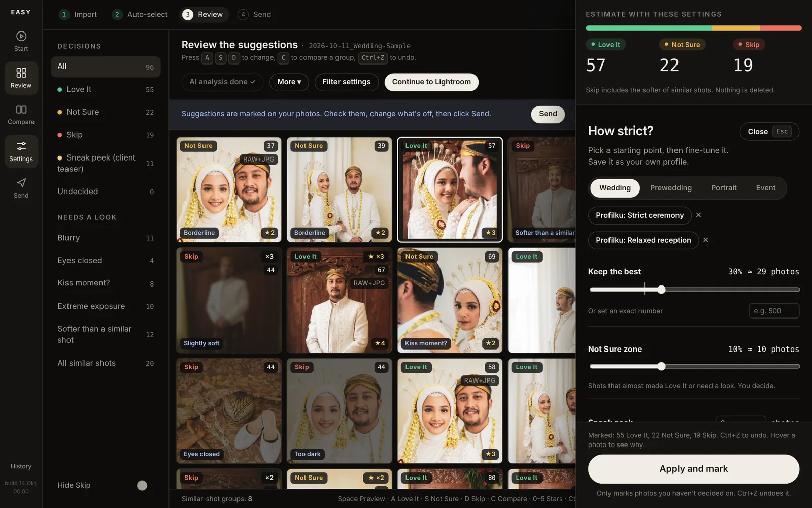Click Continue to Lightroom
The width and height of the screenshot is (812, 508).
[431, 82]
